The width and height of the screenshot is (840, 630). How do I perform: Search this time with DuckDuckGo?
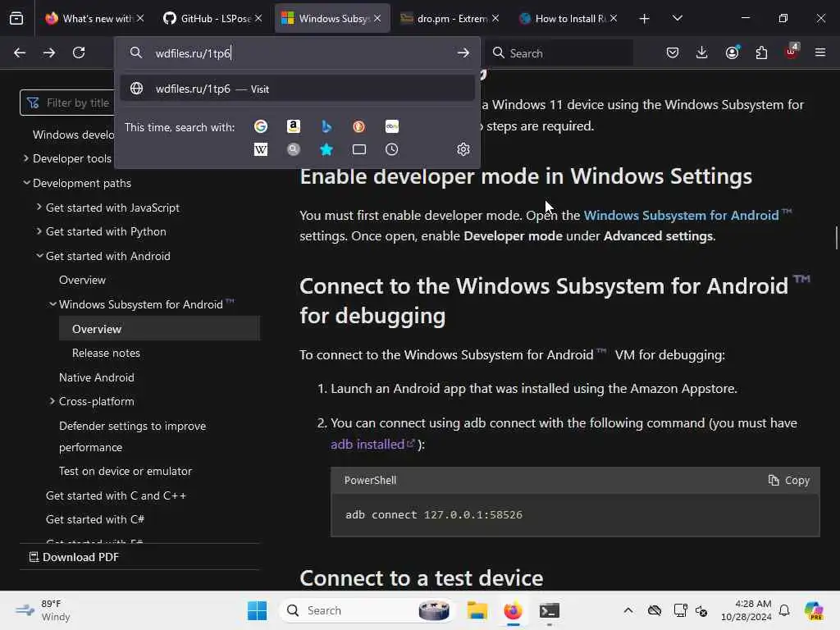click(x=359, y=126)
